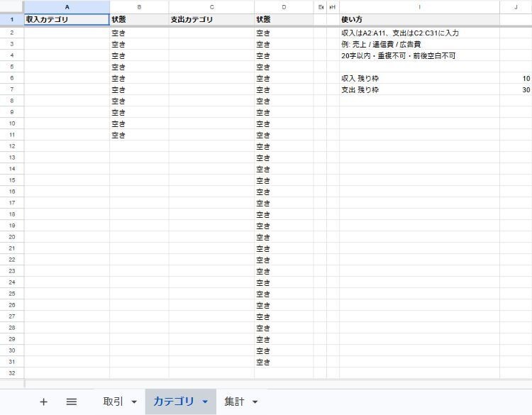The height and width of the screenshot is (415, 532).
Task: Click 空き status in cell B11
Action: pyautogui.click(x=139, y=135)
